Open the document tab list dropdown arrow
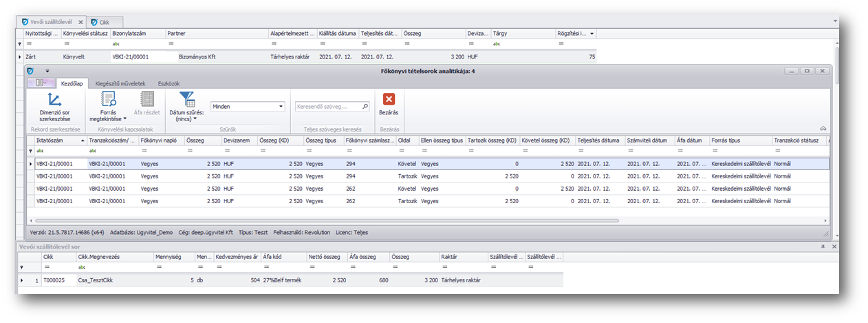The height and width of the screenshot is (323, 868). pos(834,22)
